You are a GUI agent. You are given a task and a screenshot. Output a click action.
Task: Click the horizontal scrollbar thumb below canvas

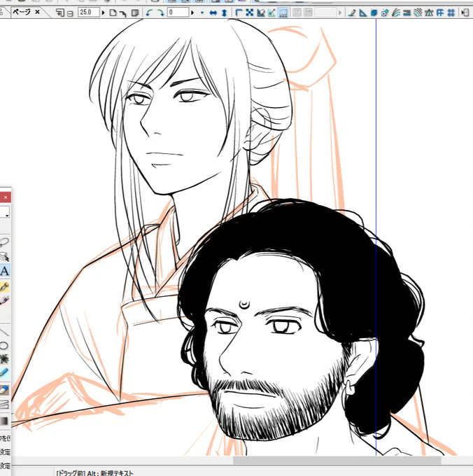tap(337, 460)
